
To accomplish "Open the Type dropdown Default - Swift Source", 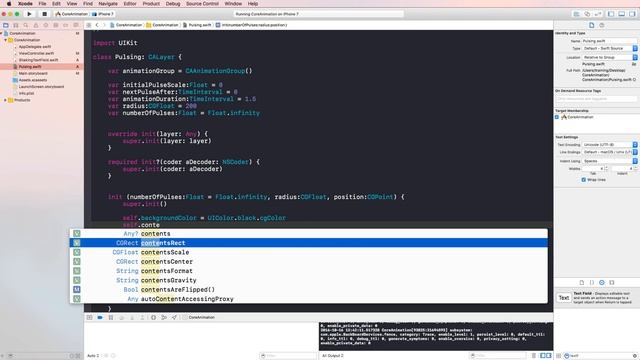I will [609, 48].
